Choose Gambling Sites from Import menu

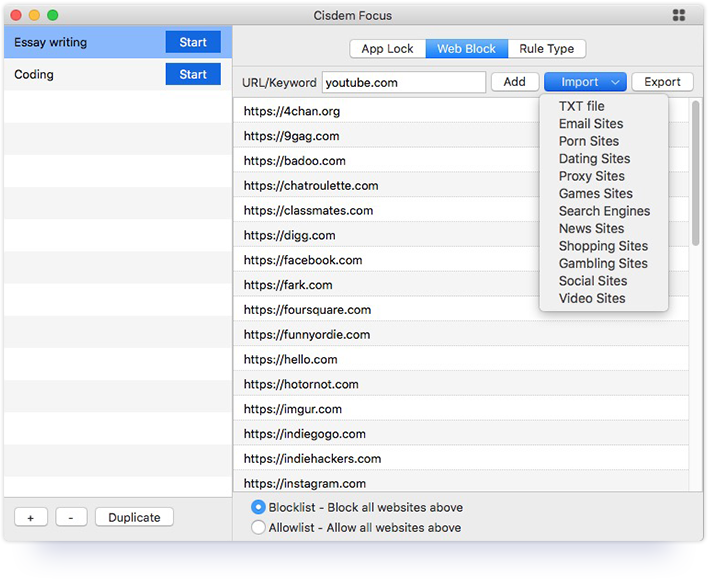(x=603, y=264)
